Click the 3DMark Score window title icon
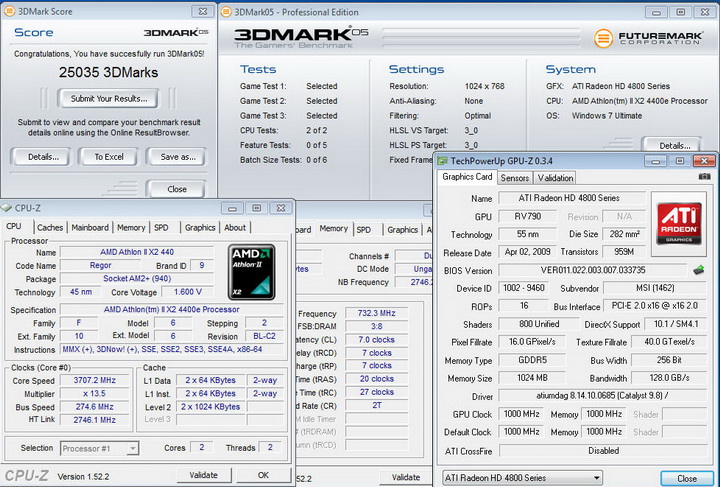Screen dimensions: 720x487 pos(9,11)
